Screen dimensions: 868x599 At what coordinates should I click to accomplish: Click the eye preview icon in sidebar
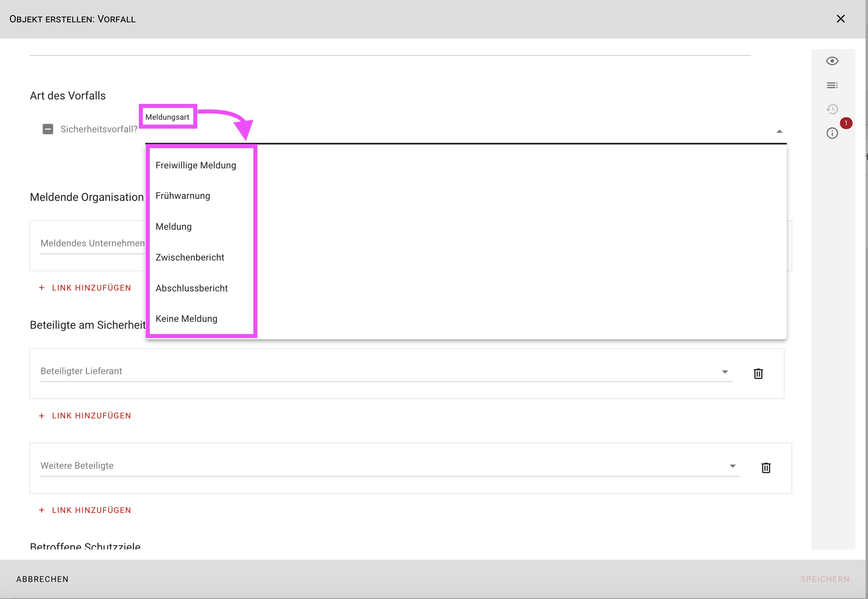pos(832,61)
